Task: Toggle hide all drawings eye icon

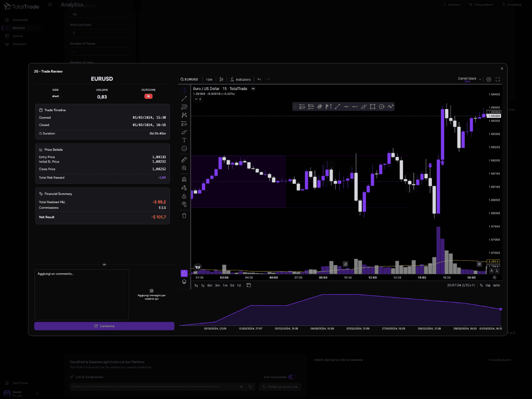Action: 184,204
